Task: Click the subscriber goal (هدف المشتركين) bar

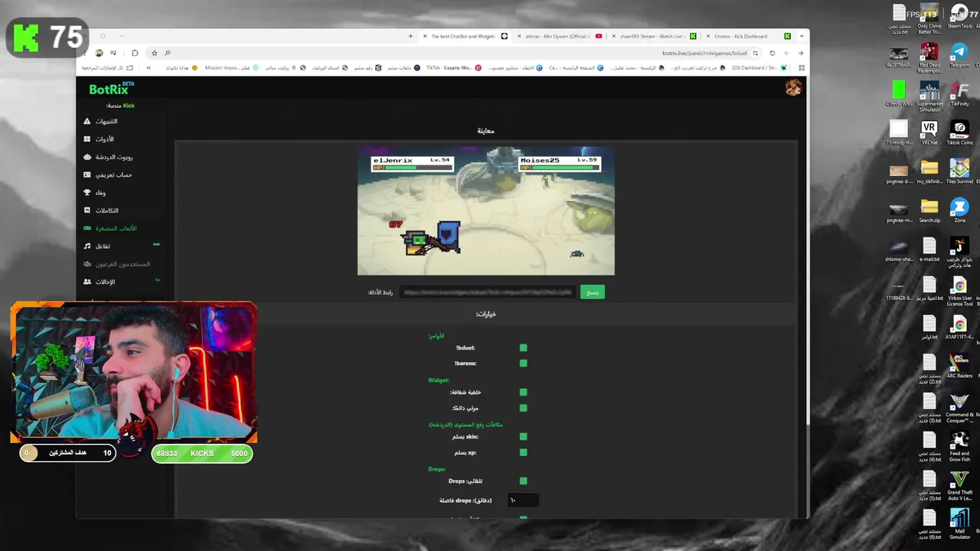Action: point(67,453)
